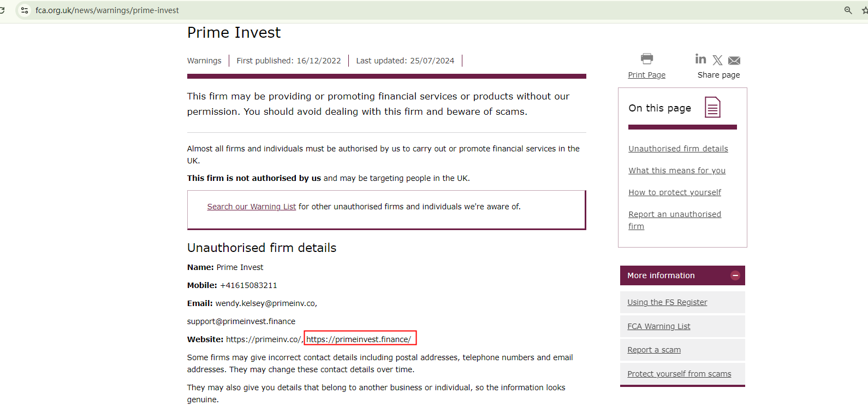Jump to What this means for you
This screenshot has width=868, height=411.
tap(677, 171)
